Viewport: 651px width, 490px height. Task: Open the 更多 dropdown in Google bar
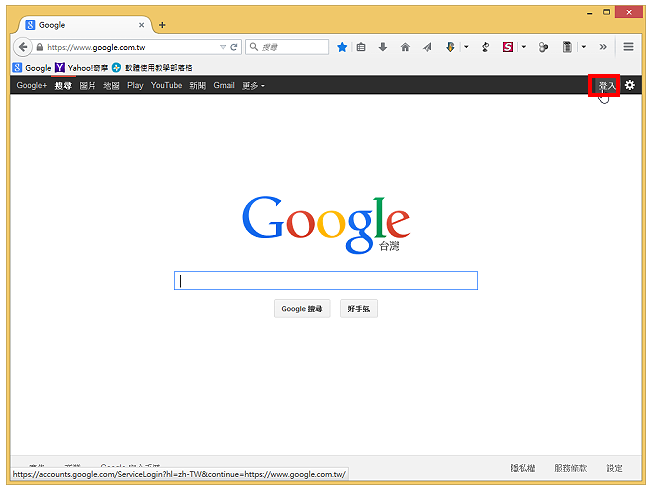253,86
